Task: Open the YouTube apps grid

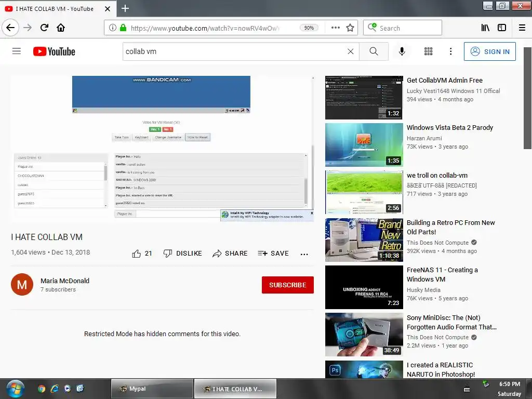Action: pyautogui.click(x=428, y=51)
